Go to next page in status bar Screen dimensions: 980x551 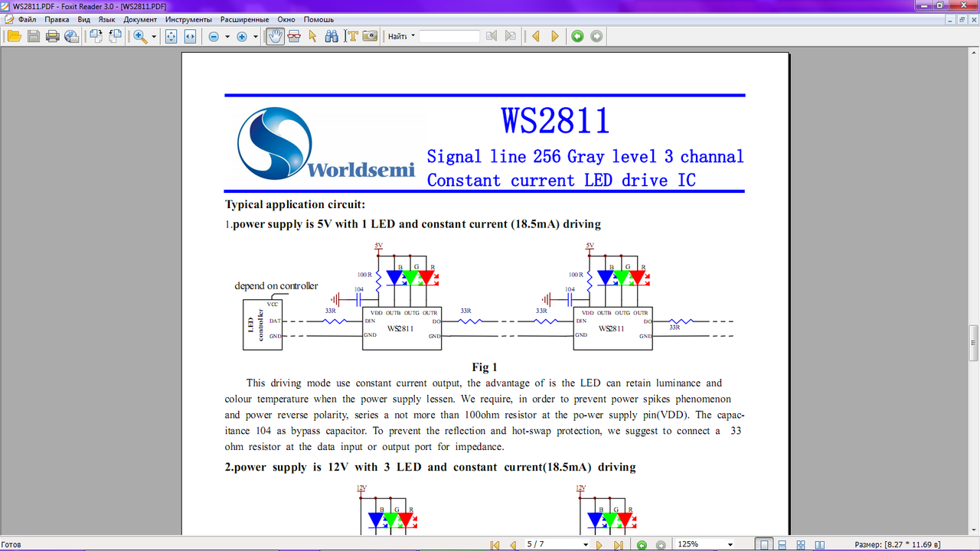599,545
